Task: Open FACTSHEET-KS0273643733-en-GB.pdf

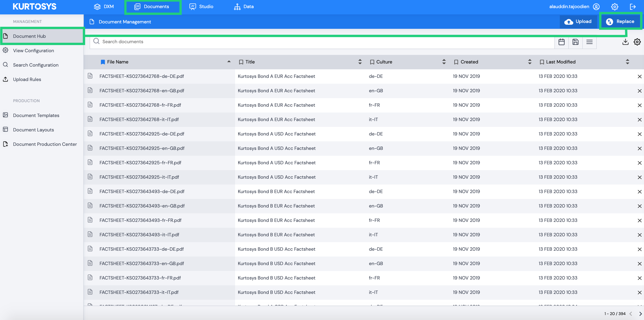Action: point(142,263)
